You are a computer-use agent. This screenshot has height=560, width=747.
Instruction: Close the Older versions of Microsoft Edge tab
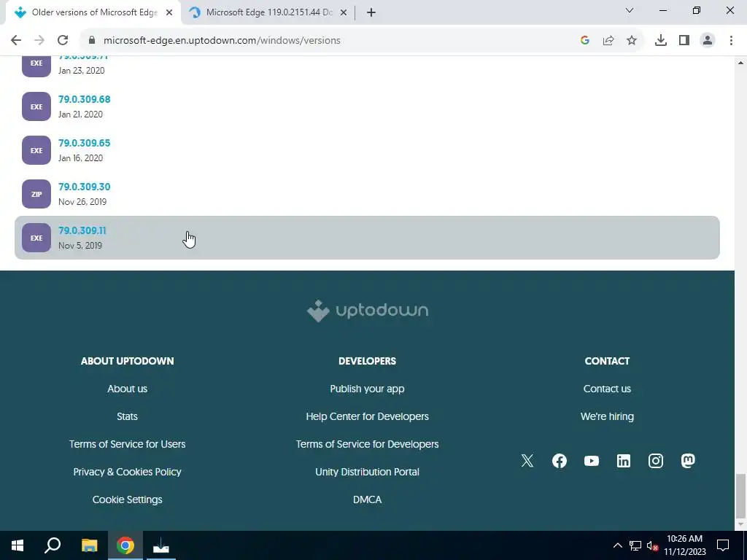click(x=169, y=13)
